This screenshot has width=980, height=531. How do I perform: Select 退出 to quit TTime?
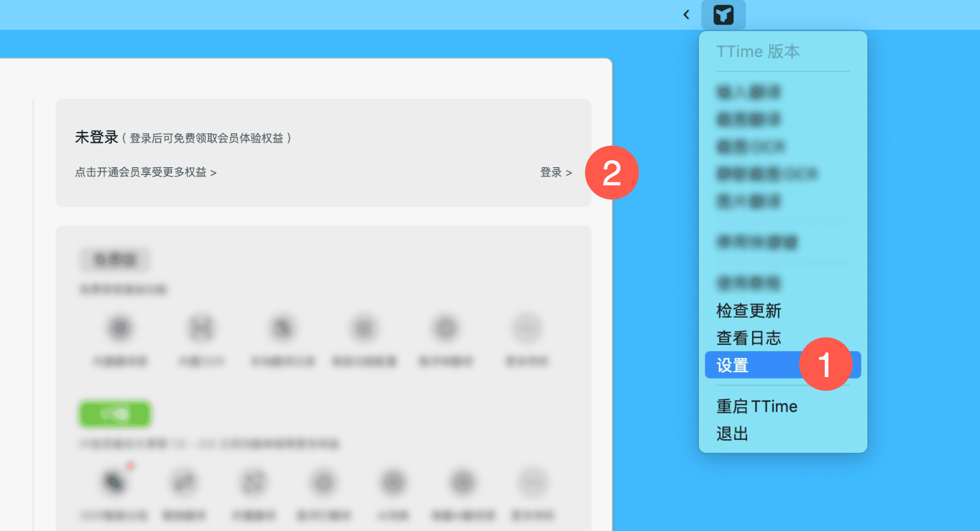pyautogui.click(x=732, y=434)
